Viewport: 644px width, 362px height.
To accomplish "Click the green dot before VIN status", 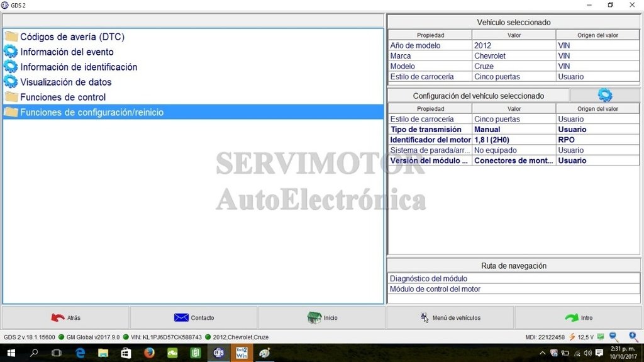I will click(x=126, y=337).
